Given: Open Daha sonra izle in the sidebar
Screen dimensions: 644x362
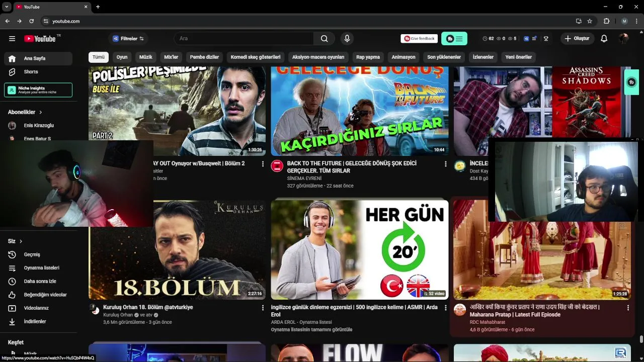Looking at the screenshot, I should tap(40, 281).
